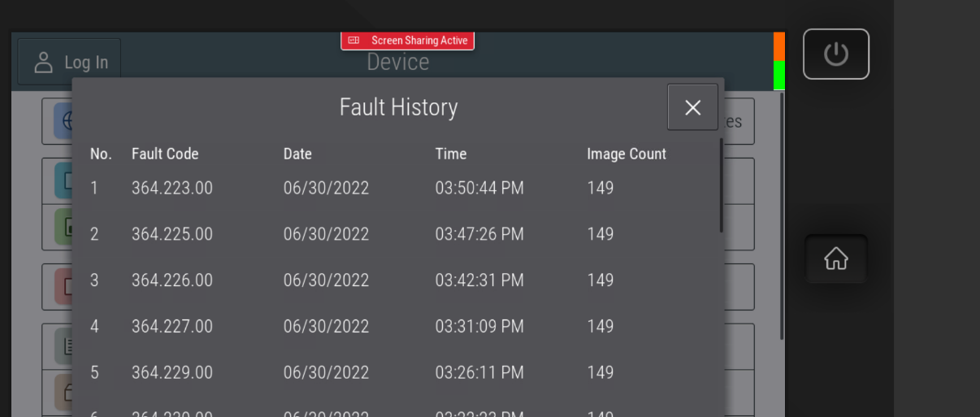Click the green icon in the left list

pyautogui.click(x=63, y=227)
